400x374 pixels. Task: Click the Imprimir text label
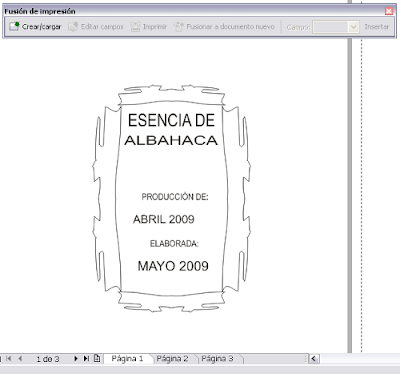click(155, 27)
